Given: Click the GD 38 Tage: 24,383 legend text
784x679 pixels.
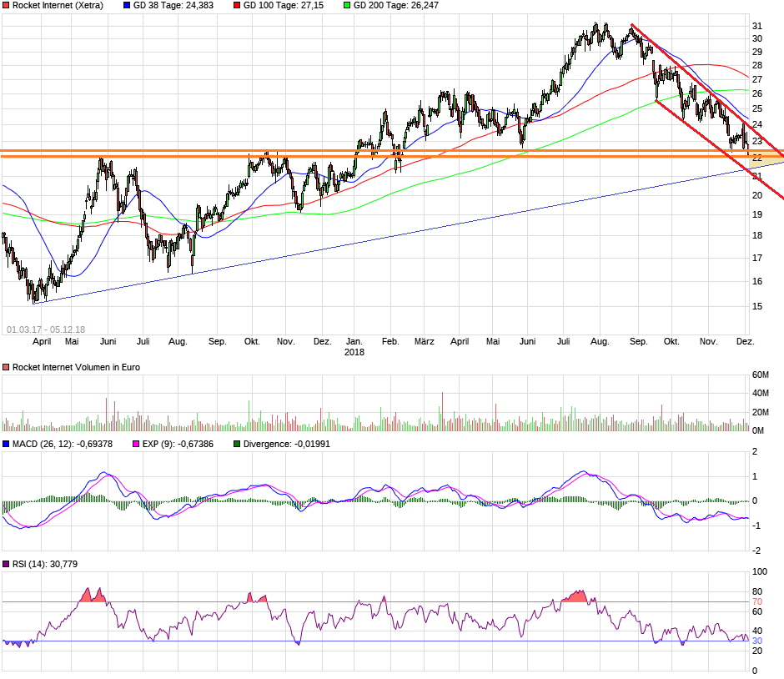Looking at the screenshot, I should click(173, 6).
